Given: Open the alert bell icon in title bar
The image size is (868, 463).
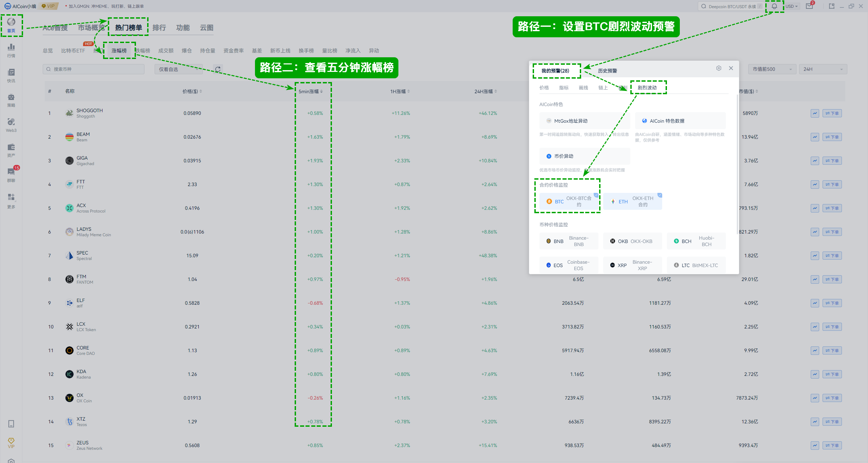Looking at the screenshot, I should (774, 6).
